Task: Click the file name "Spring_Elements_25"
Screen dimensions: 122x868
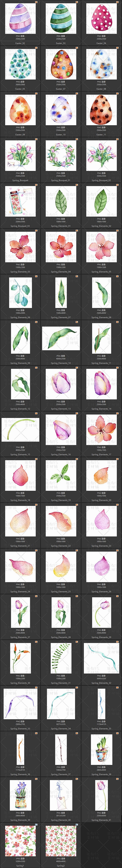Action: pyautogui.click(x=61, y=591)
